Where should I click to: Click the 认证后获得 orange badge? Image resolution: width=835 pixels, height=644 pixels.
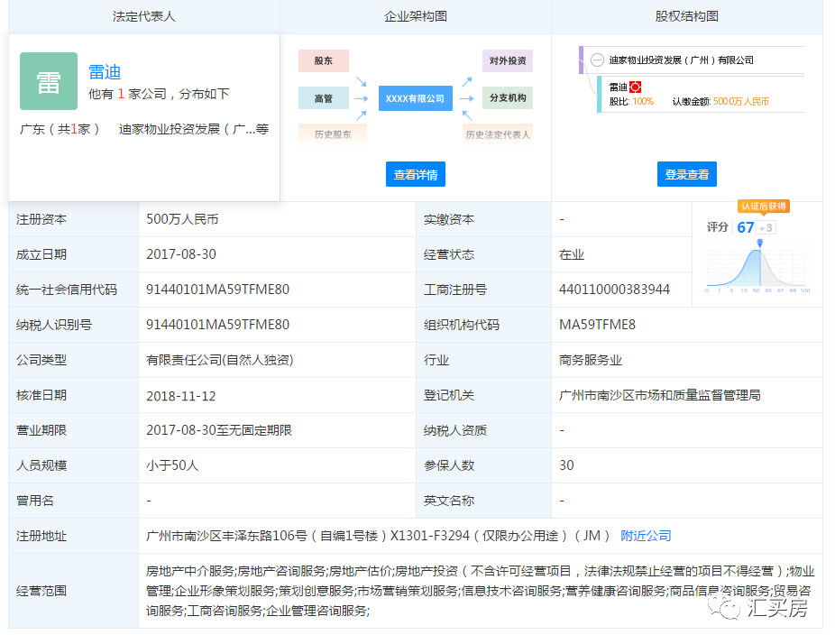point(764,207)
